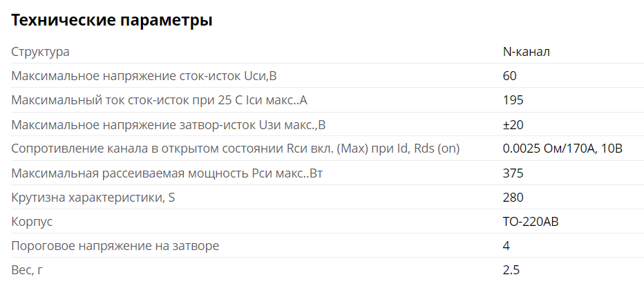Select the "0.0025 Ом/170А, 10В" resistance value
The width and height of the screenshot is (644, 286).
(x=563, y=149)
